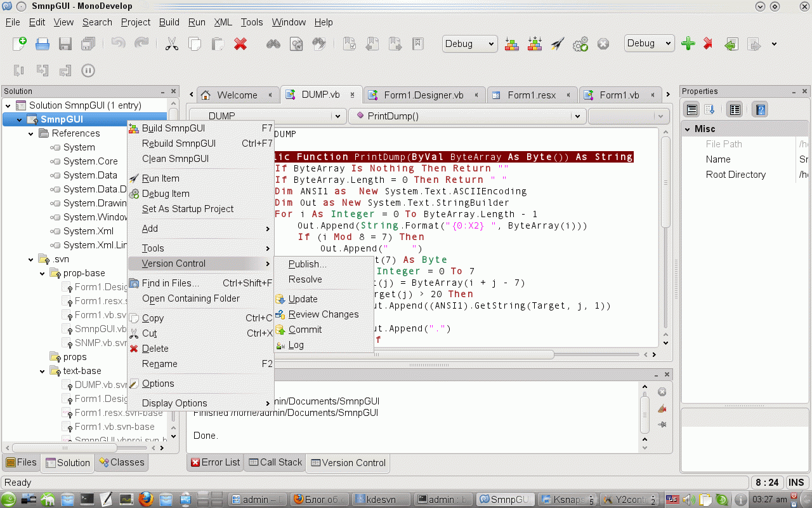Click the Replace binoculars-with-pencil icon
This screenshot has height=508, width=812.
pos(319,44)
